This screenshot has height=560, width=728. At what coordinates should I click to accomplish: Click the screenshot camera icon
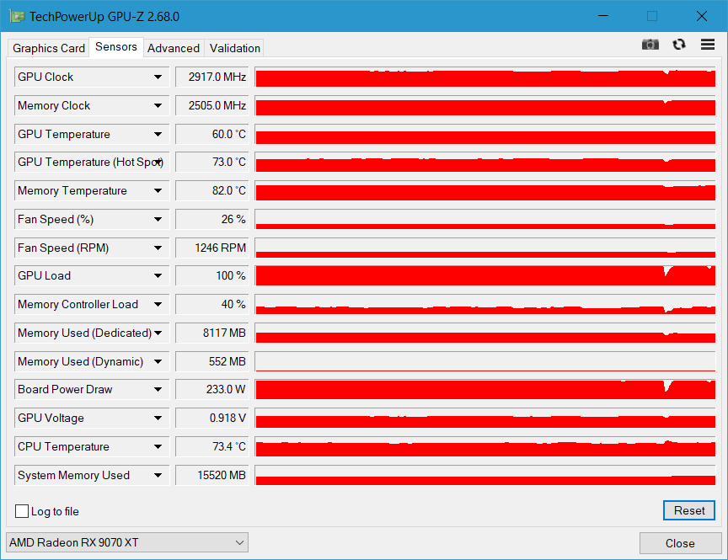(650, 45)
